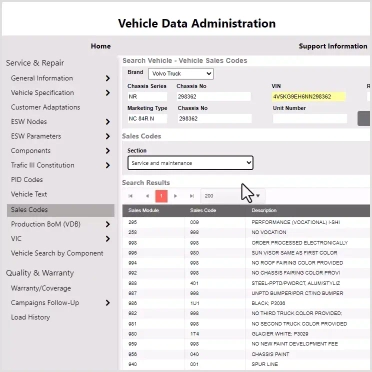Select page 1 in results pager
Image resolution: width=372 pixels, height=372 pixels.
(161, 196)
